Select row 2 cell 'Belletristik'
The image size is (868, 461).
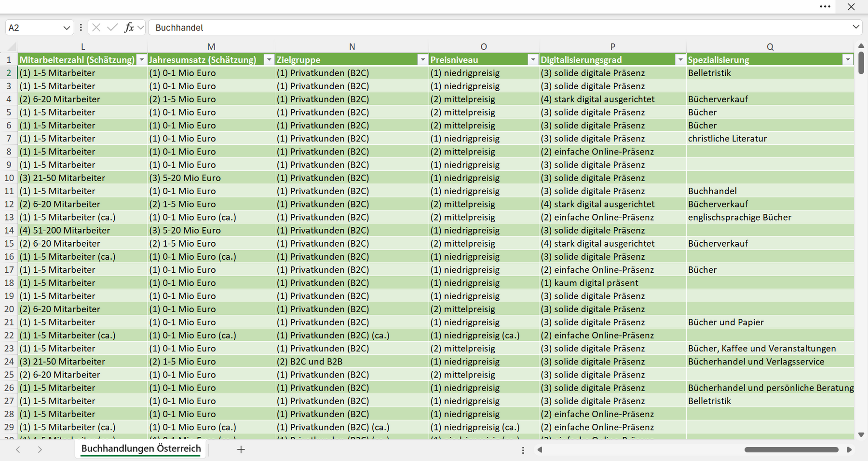770,73
